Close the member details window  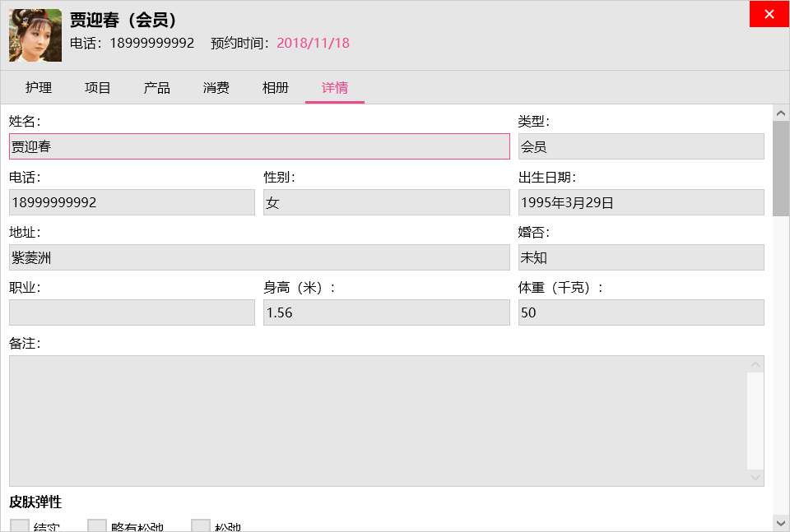click(769, 14)
